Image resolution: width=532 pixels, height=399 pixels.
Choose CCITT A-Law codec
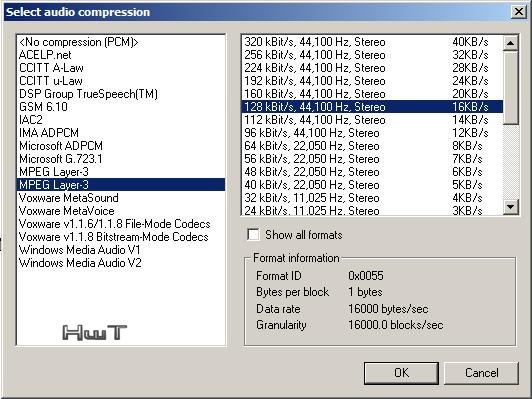120,68
